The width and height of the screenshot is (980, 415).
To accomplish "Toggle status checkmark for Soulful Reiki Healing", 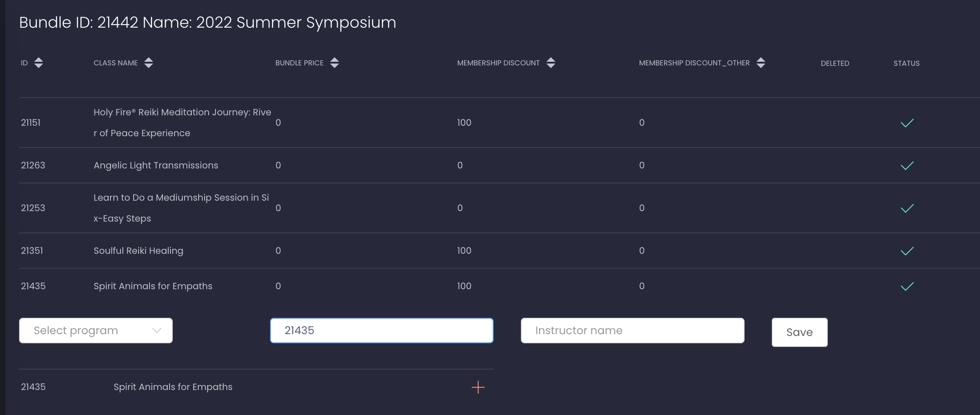I will (x=907, y=251).
